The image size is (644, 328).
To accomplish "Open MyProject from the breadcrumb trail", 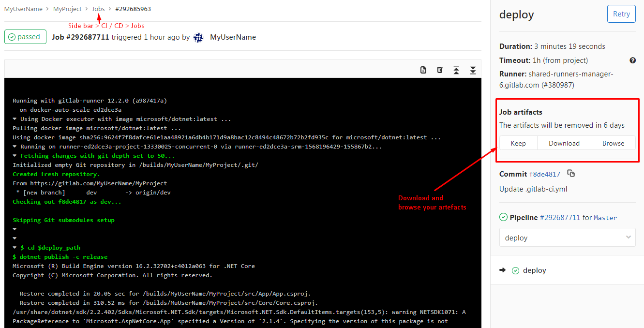I will click(67, 9).
